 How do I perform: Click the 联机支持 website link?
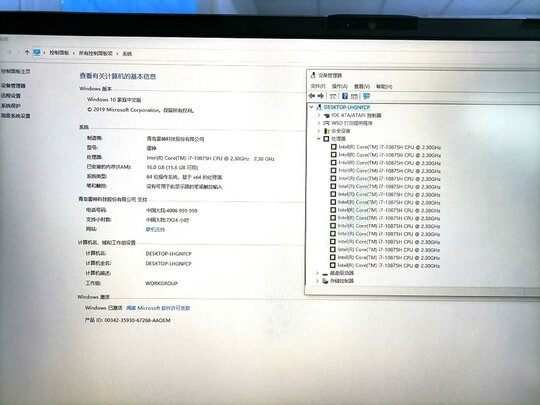(x=155, y=229)
